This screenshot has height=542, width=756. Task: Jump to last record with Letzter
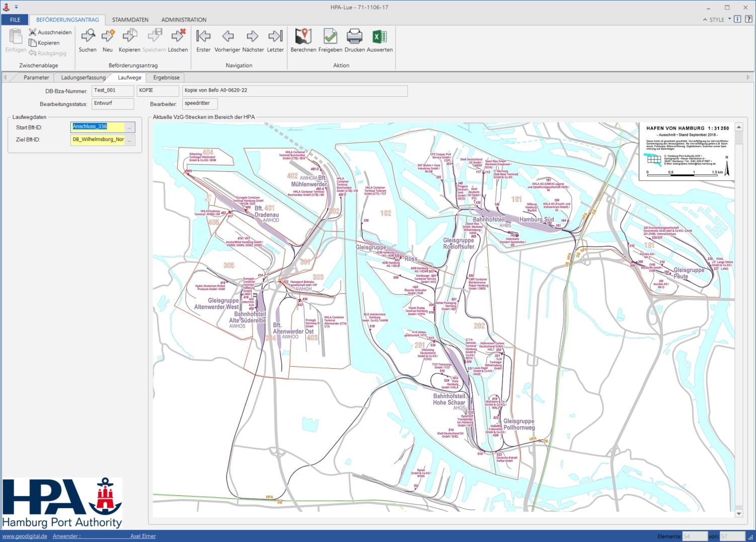pyautogui.click(x=275, y=36)
